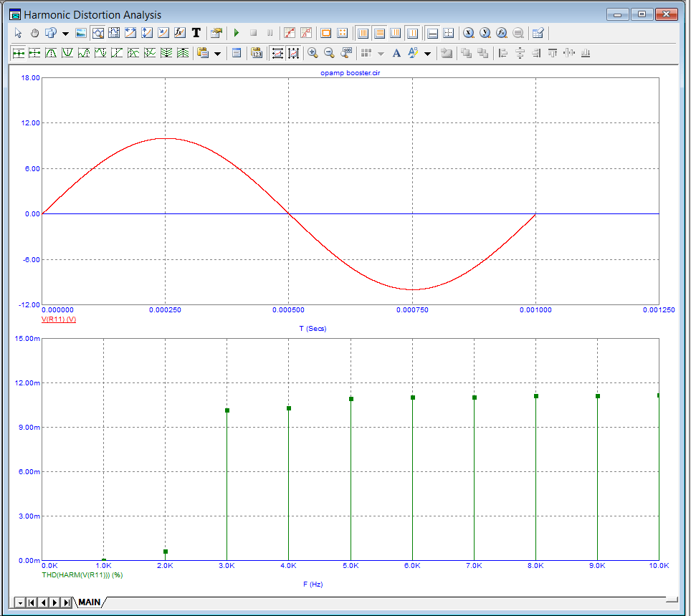The image size is (691, 616).
Task: Click the Go To Y magnifier icon
Action: tap(485, 33)
